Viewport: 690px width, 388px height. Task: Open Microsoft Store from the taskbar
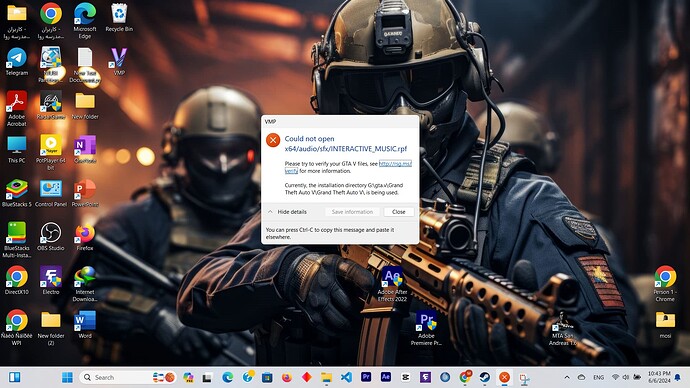pos(267,377)
